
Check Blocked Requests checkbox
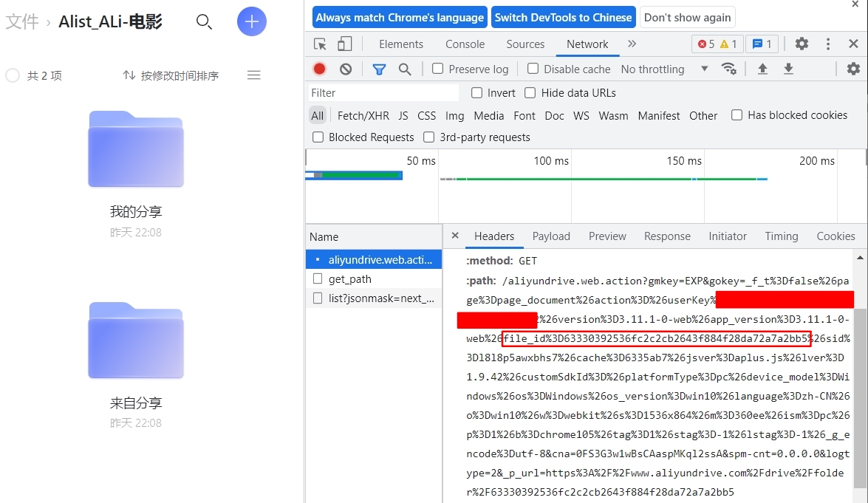pos(318,137)
